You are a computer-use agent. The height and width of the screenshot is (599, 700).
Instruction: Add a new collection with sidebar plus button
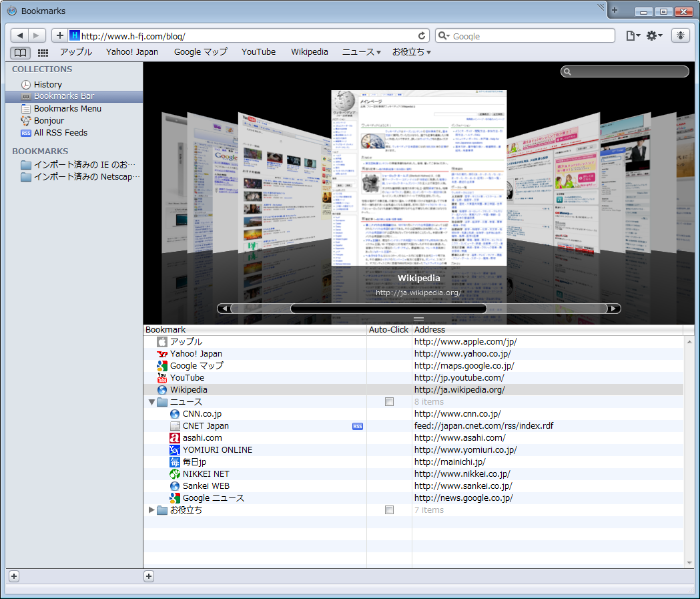(14, 576)
